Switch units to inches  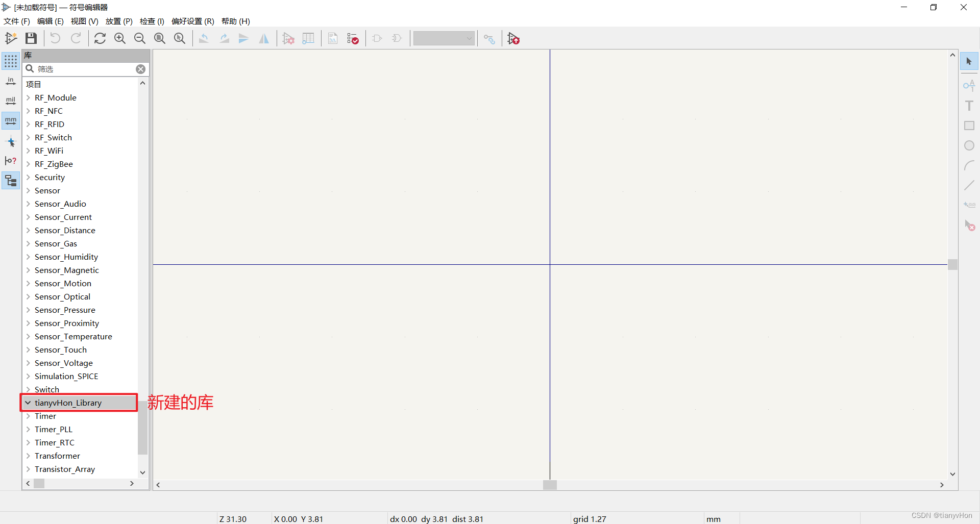click(11, 81)
